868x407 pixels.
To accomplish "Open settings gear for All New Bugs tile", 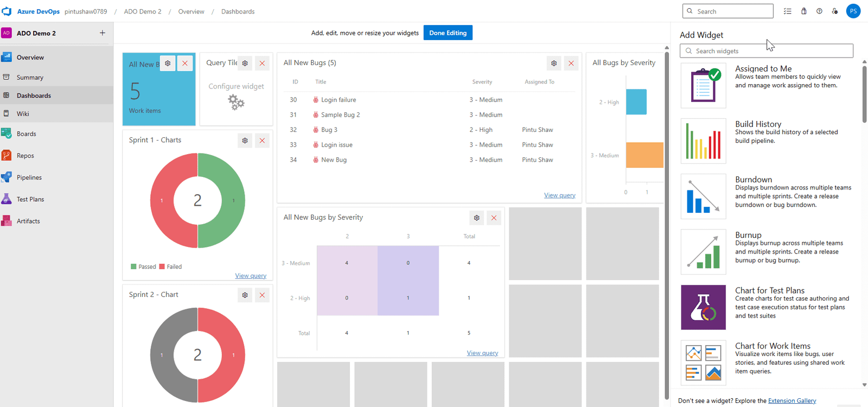I will 168,63.
